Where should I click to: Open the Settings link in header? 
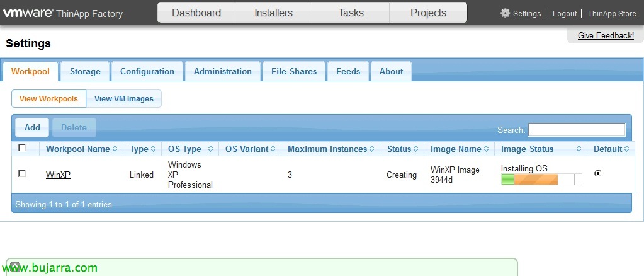[x=526, y=14]
